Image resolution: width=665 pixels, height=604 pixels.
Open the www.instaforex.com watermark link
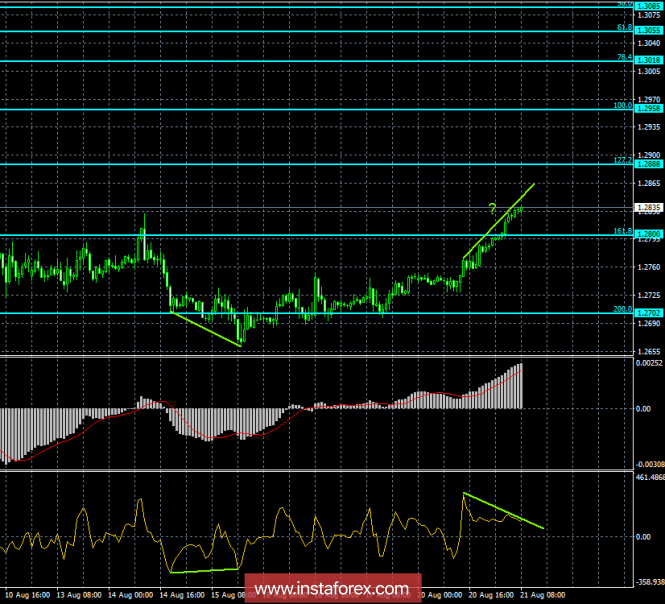(332, 589)
